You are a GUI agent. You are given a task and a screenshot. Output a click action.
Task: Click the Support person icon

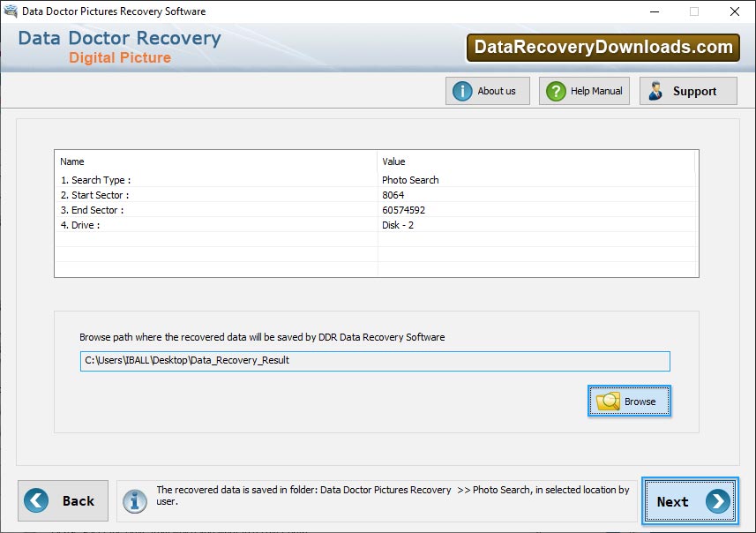click(x=655, y=91)
